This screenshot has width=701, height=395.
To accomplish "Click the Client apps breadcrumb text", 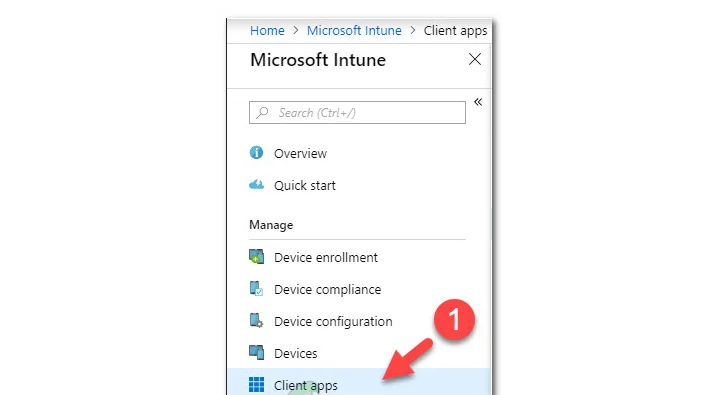I will pyautogui.click(x=455, y=31).
